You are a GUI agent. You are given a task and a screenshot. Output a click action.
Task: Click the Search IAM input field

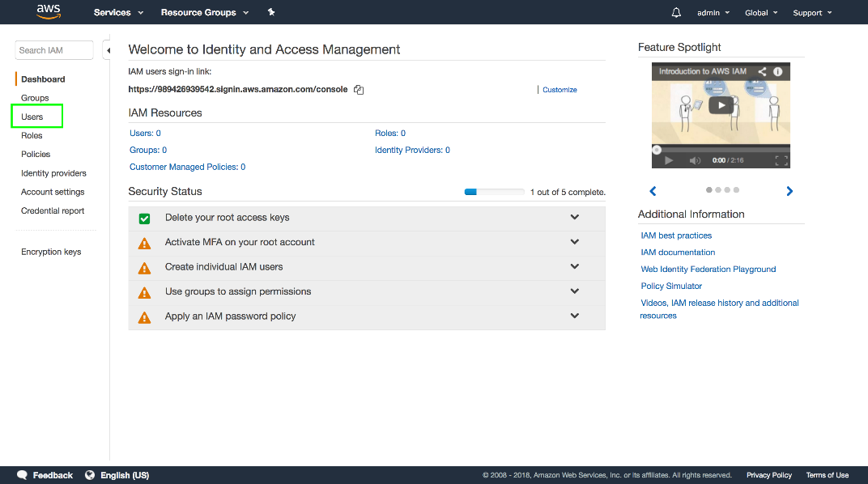pos(53,50)
